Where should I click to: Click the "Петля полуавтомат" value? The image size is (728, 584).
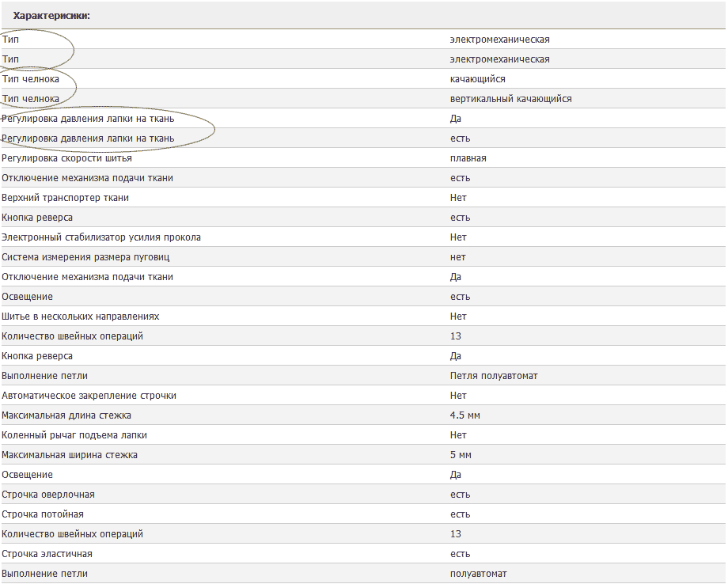tap(494, 376)
